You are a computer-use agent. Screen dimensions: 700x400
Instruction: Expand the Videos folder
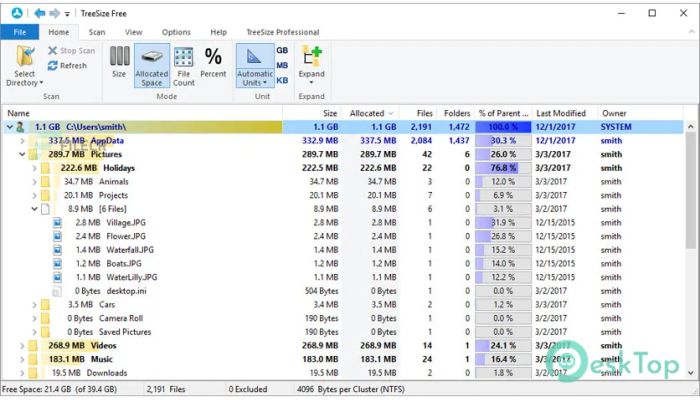[22, 346]
